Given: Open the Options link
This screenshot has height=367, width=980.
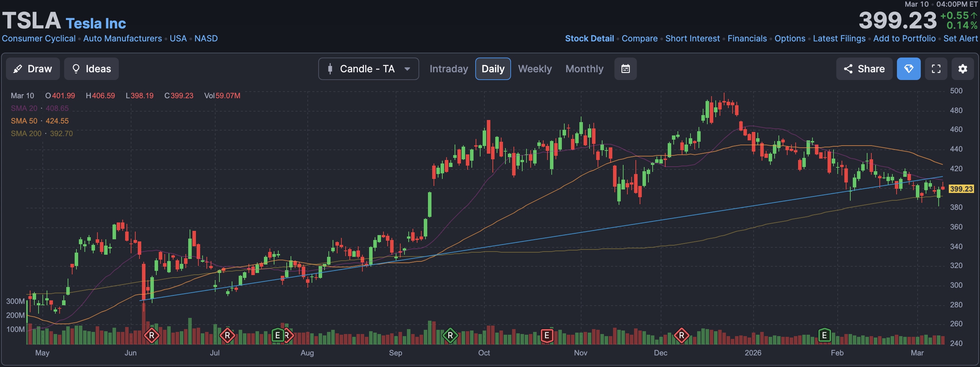Looking at the screenshot, I should click(x=790, y=39).
